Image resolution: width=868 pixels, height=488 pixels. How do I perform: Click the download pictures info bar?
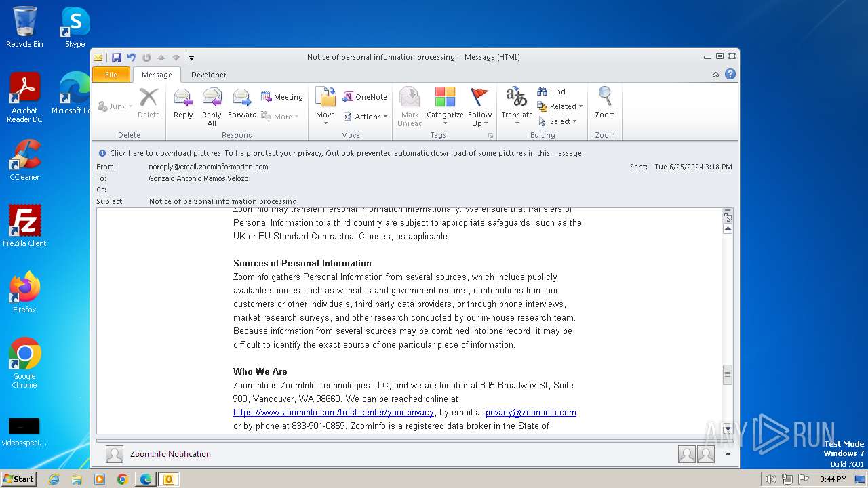(414, 153)
